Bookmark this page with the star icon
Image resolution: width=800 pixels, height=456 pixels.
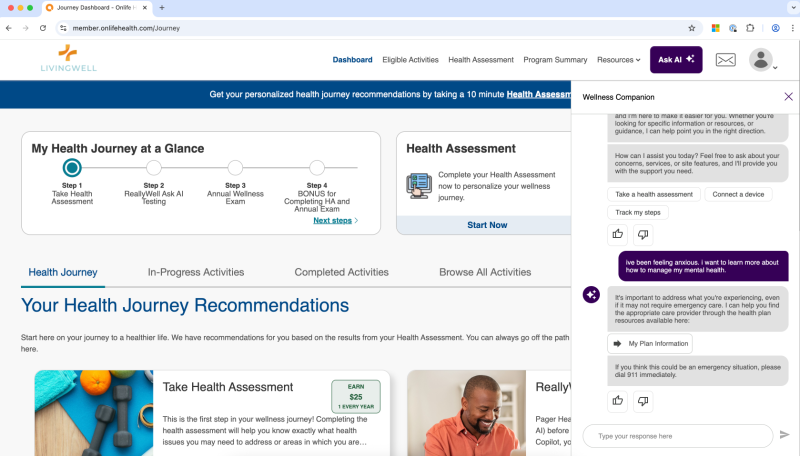point(691,28)
